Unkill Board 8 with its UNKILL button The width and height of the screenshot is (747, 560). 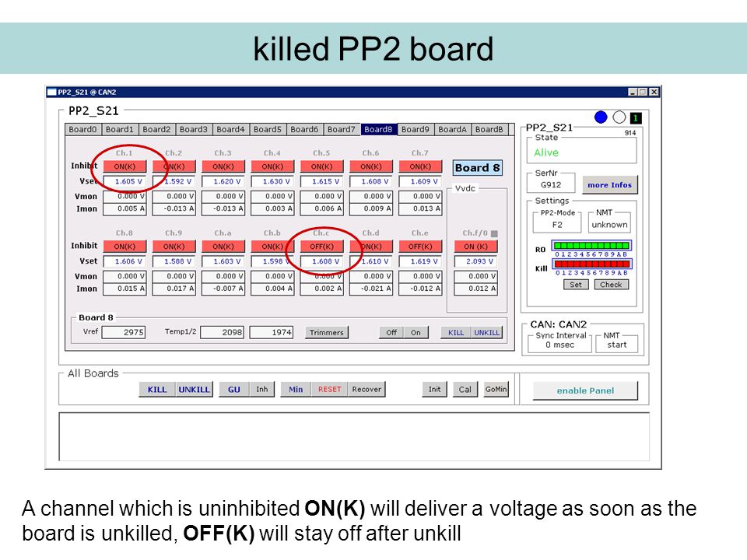(x=486, y=332)
